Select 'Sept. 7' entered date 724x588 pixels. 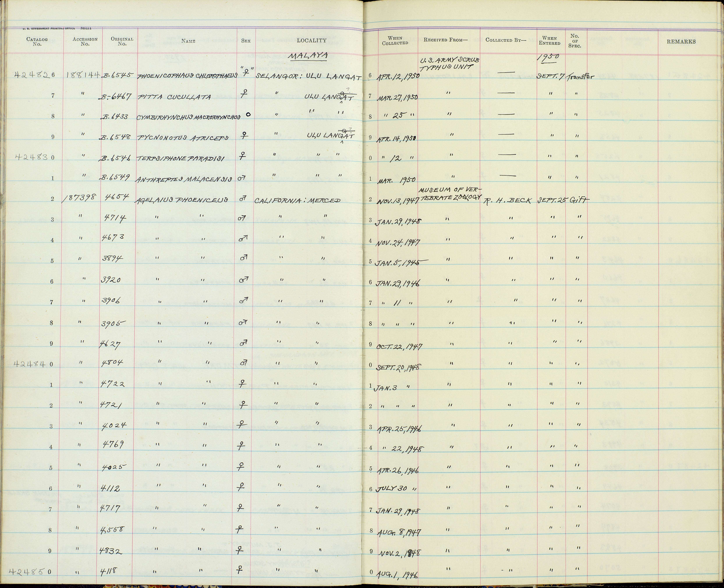(x=550, y=76)
